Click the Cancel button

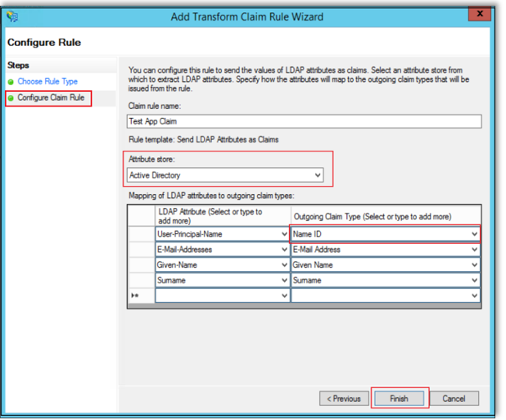[x=454, y=399]
